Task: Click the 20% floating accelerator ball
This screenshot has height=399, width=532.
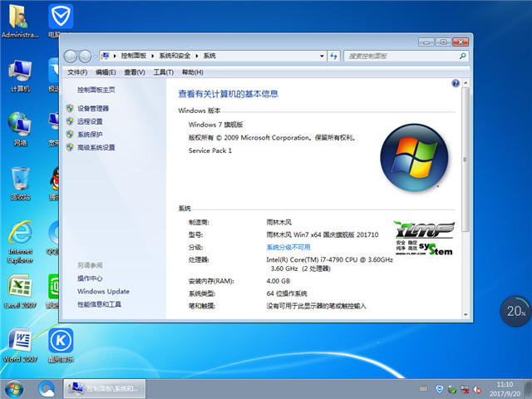Action: coord(515,311)
